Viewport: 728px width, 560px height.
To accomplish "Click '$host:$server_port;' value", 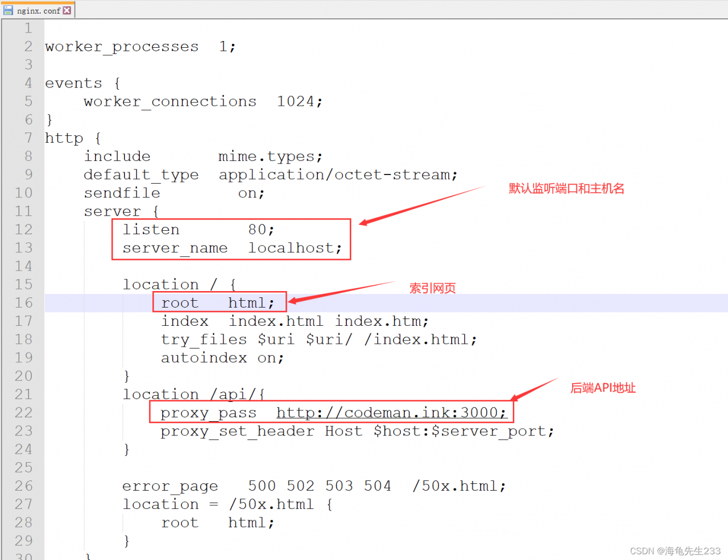I will (464, 432).
